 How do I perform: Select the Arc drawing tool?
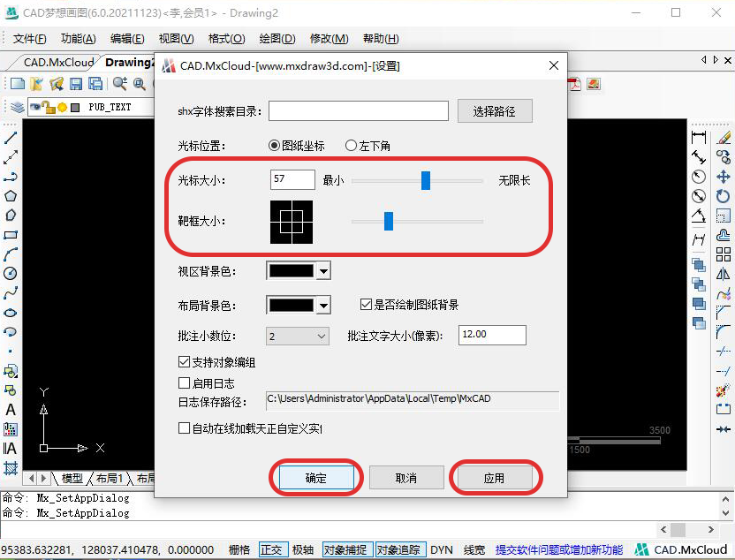[11, 254]
